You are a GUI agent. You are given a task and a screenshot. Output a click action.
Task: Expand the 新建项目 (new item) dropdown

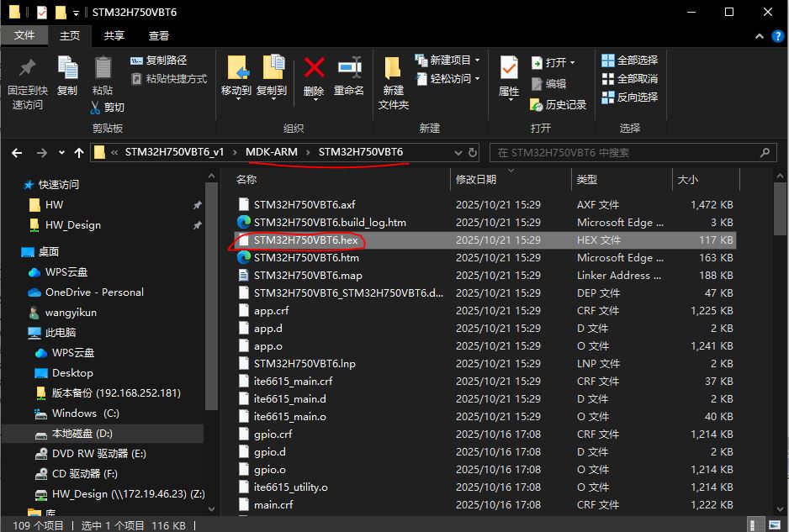(x=477, y=61)
